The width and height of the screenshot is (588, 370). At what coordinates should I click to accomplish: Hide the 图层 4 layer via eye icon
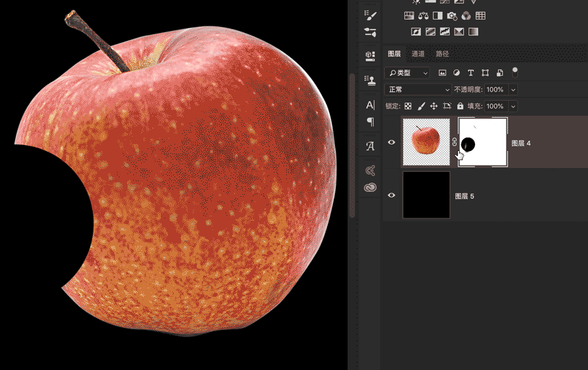pos(391,143)
